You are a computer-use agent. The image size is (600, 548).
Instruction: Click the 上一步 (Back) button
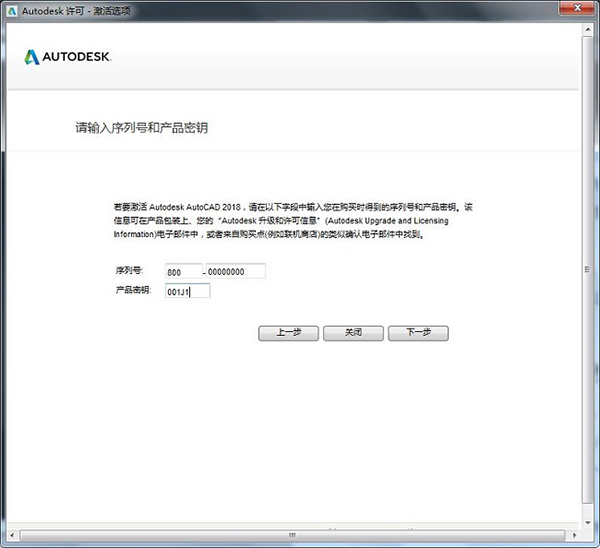coord(289,333)
